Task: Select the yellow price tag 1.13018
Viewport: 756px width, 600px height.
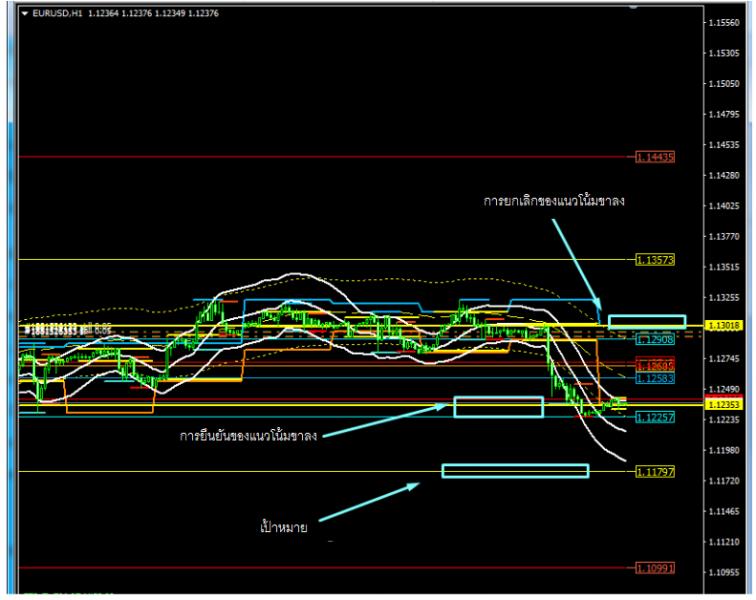Action: (724, 326)
